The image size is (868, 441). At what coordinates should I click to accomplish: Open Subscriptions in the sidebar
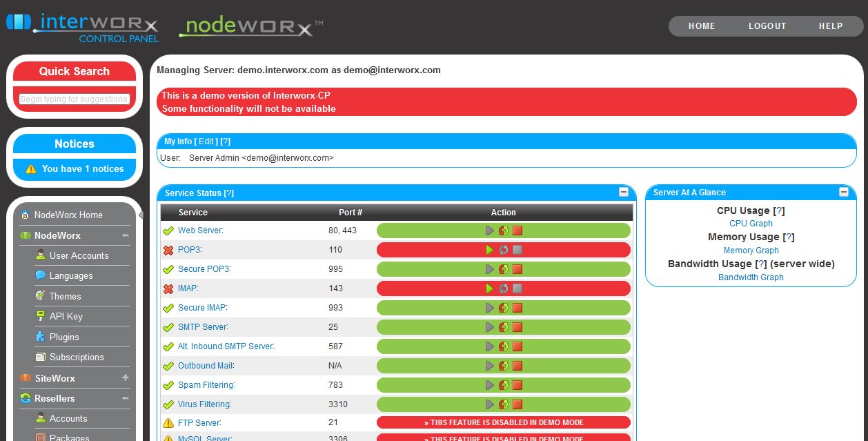(77, 357)
